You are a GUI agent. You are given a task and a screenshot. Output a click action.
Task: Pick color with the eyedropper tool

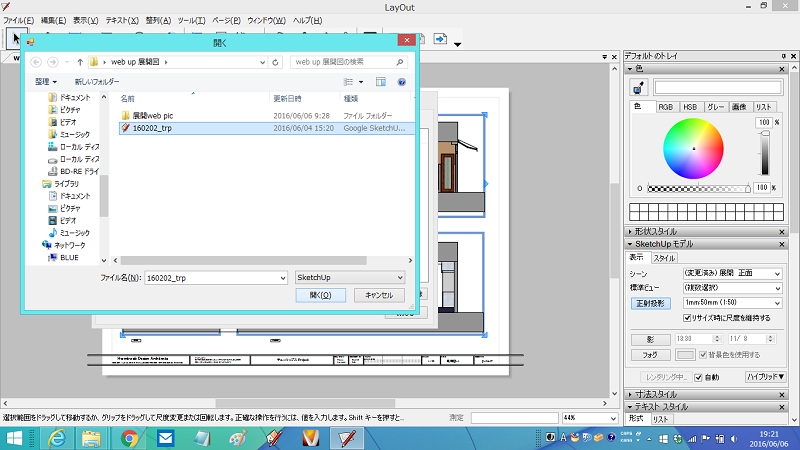638,88
